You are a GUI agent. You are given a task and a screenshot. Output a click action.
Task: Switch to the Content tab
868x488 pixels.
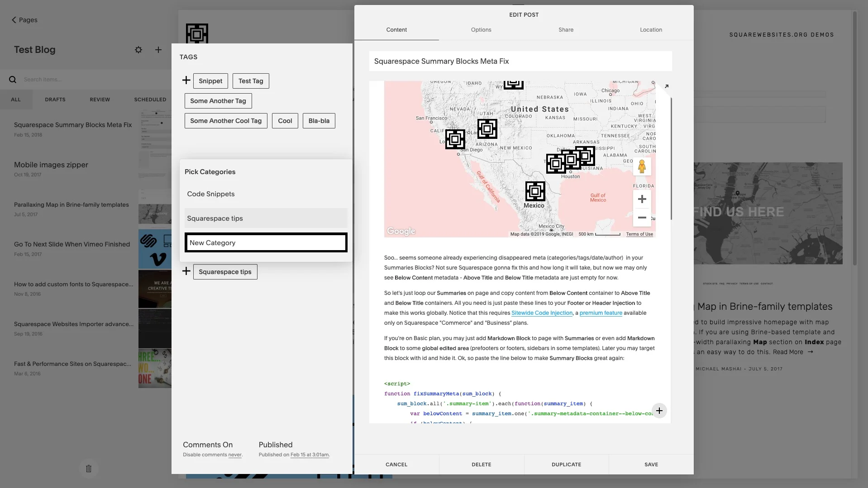(396, 30)
